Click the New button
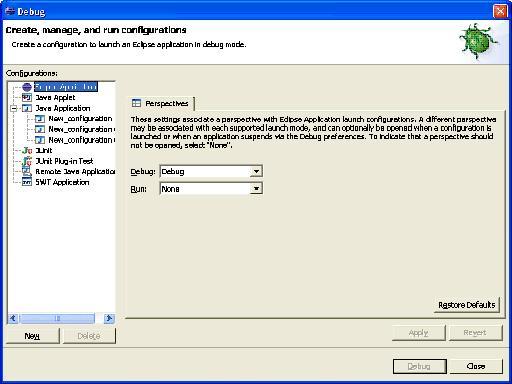This screenshot has height=384, width=512. point(33,336)
